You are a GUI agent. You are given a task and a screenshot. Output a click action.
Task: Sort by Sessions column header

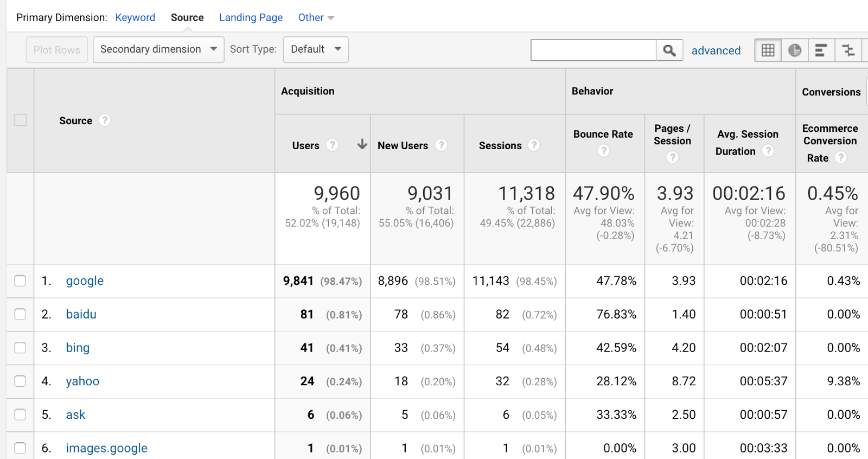point(500,145)
